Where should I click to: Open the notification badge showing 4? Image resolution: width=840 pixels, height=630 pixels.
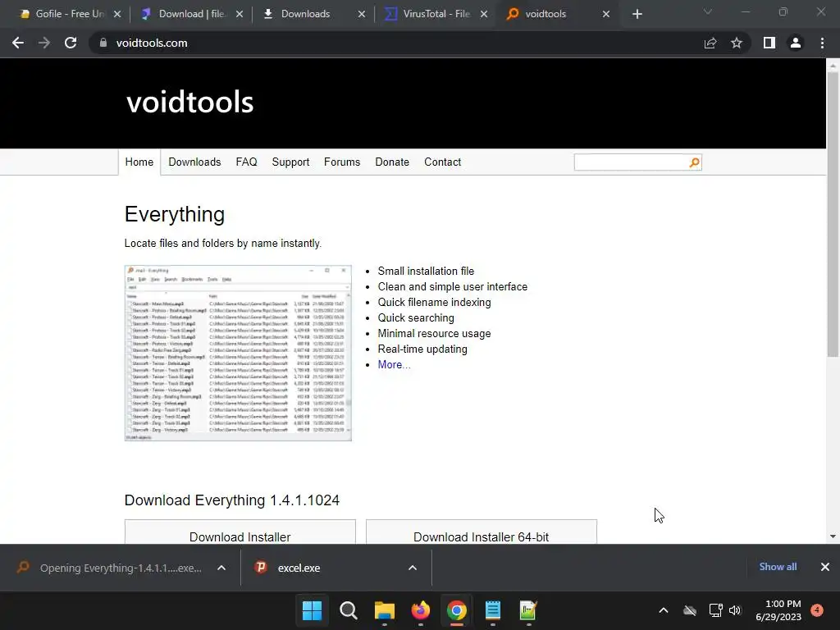point(817,610)
